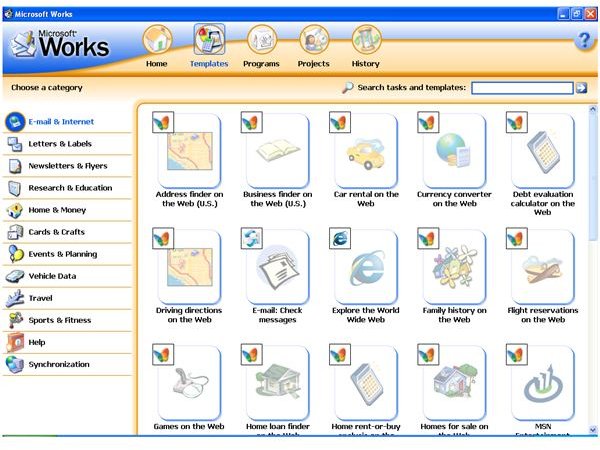Click the Help question mark icon
This screenshot has height=450, width=600.
tap(584, 40)
